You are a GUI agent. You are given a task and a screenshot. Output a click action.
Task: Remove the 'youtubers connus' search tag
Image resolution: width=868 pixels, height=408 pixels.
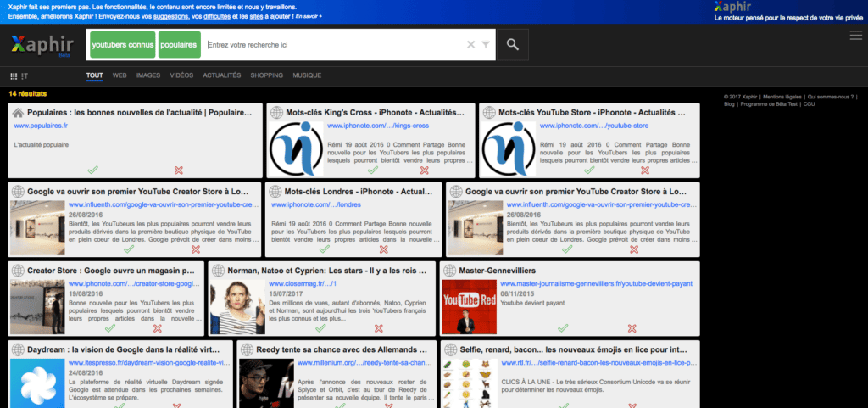pos(121,44)
